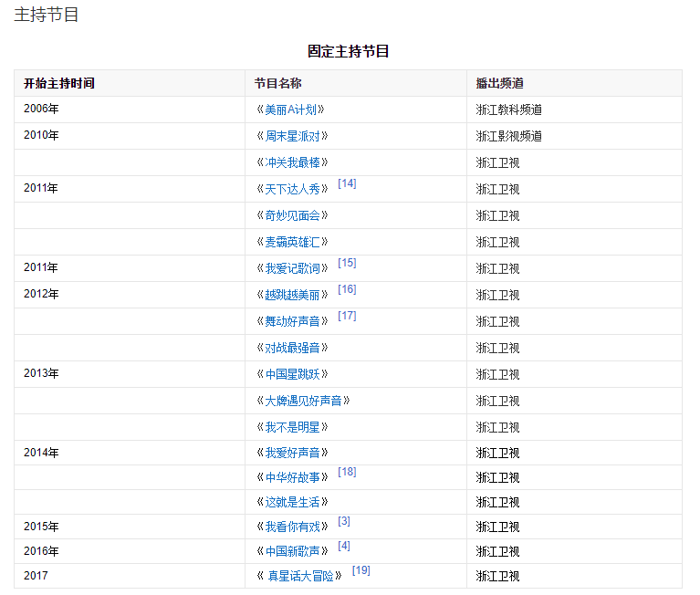Viewport: 700px width, 595px height.
Task: Open the 冲关我最棒 show link
Action: click(292, 162)
